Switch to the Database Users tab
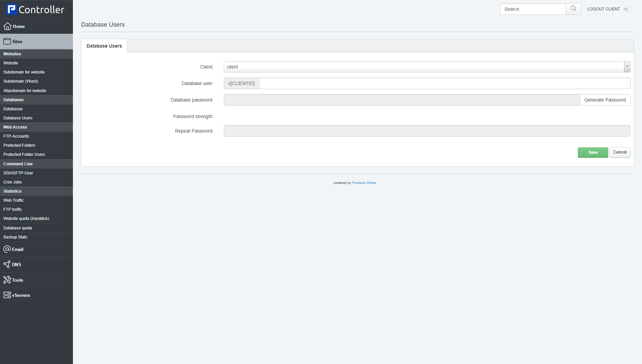The image size is (642, 364). coord(104,46)
